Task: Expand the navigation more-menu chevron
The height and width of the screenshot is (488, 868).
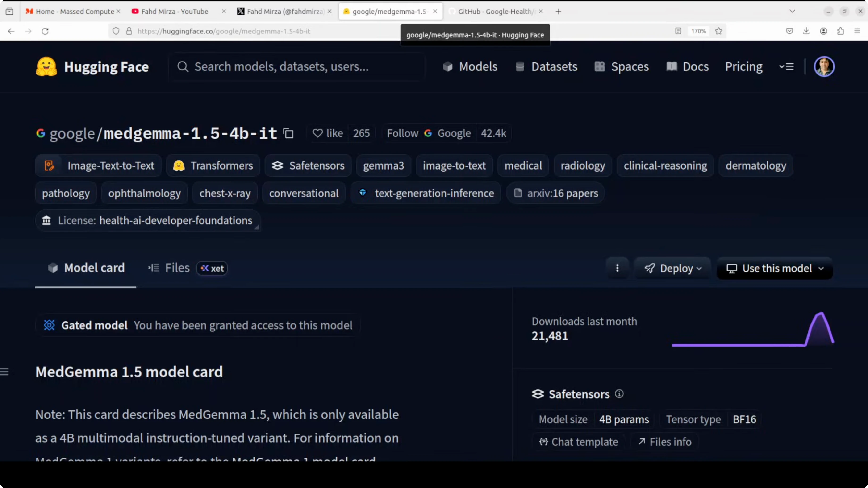Action: 786,67
